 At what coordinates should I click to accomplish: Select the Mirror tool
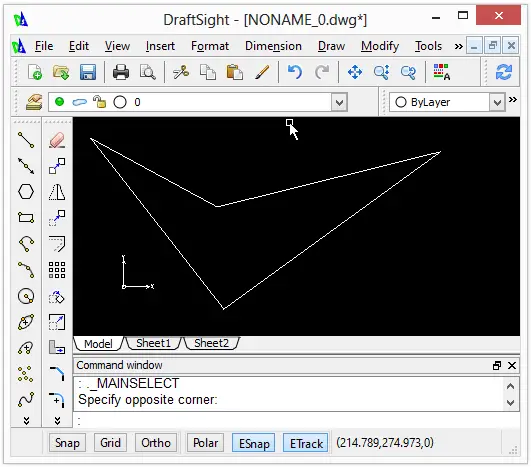tap(57, 192)
